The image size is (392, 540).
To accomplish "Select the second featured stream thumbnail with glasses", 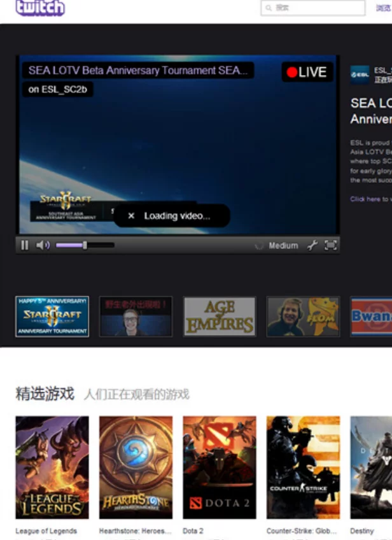I will (x=136, y=316).
